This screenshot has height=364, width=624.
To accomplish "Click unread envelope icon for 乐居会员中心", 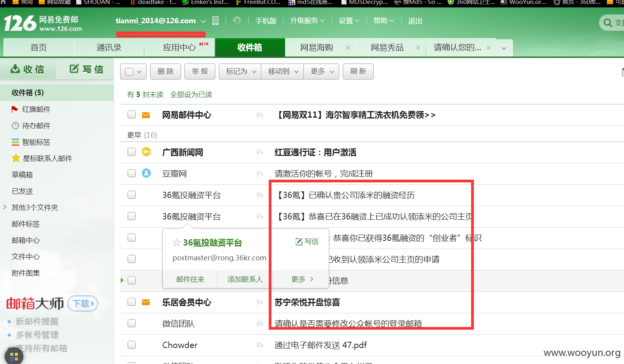I will tap(146, 302).
